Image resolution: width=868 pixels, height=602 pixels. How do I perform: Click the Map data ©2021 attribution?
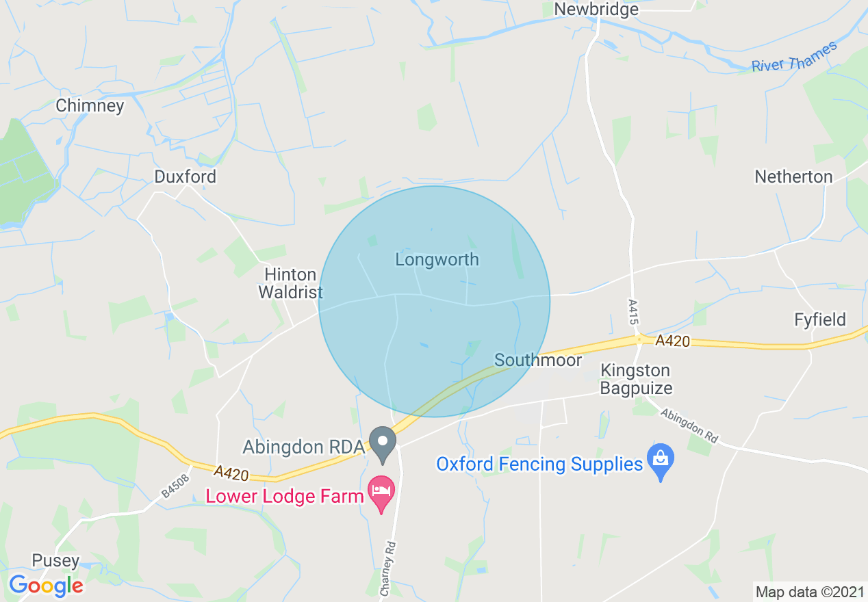809,592
